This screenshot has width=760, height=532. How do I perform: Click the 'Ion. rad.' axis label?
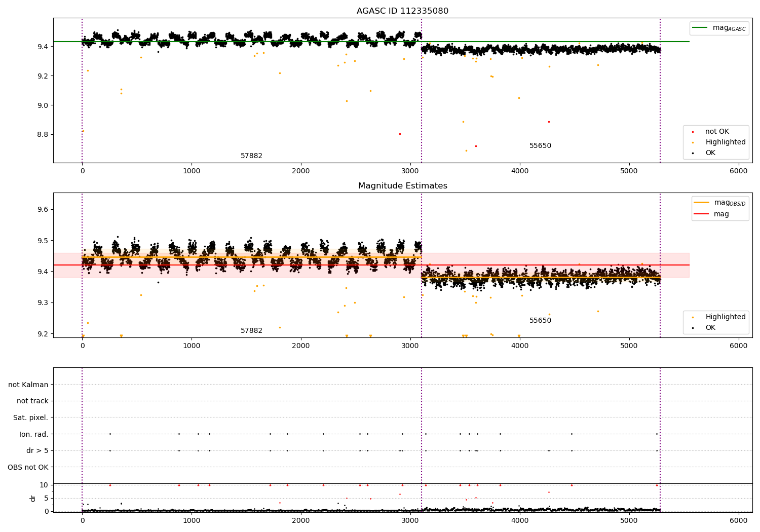[x=34, y=434]
